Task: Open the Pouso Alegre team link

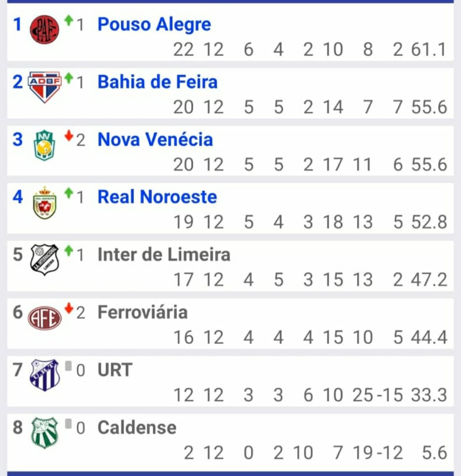Action: point(154,24)
